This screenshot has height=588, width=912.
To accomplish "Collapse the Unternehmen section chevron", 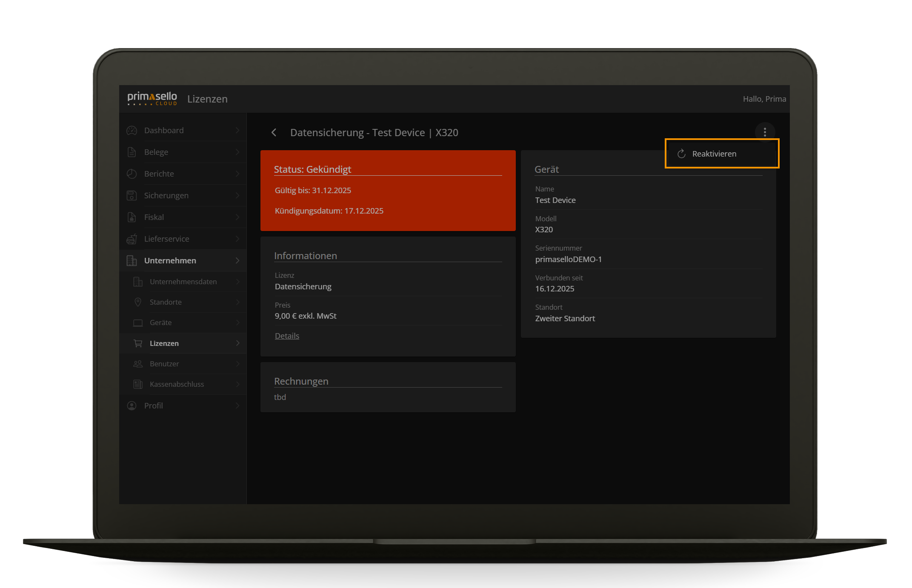I will (x=237, y=261).
